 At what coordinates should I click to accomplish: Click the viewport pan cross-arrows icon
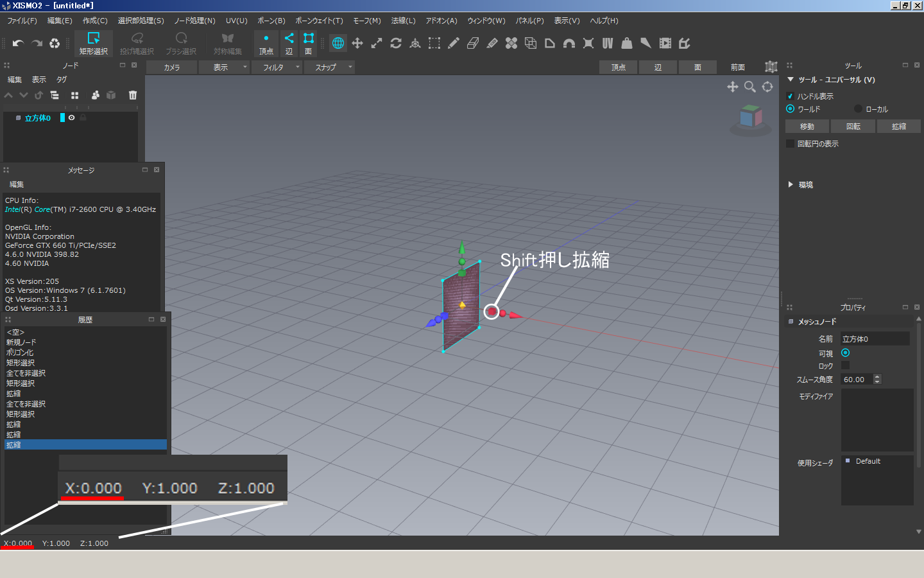[732, 87]
